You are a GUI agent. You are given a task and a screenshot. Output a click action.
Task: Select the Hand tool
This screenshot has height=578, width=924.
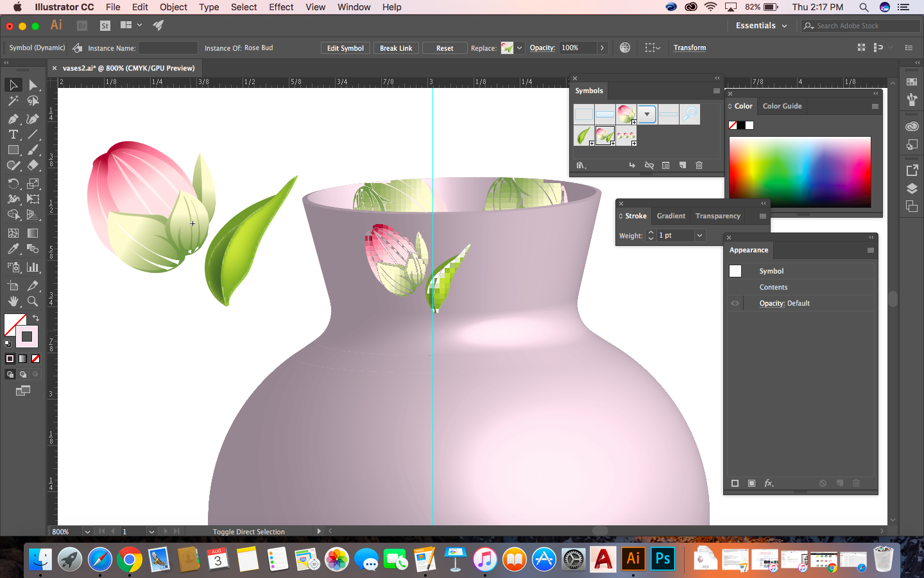[13, 301]
